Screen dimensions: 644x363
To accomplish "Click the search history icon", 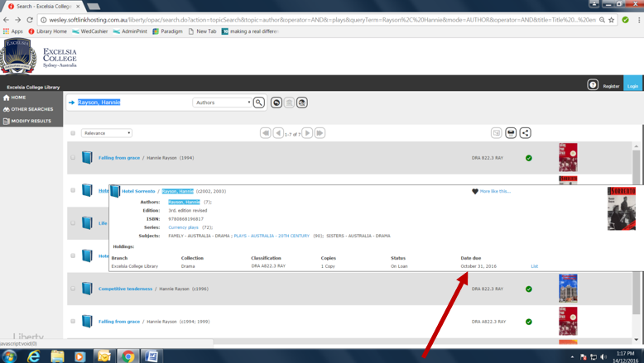I will click(276, 103).
